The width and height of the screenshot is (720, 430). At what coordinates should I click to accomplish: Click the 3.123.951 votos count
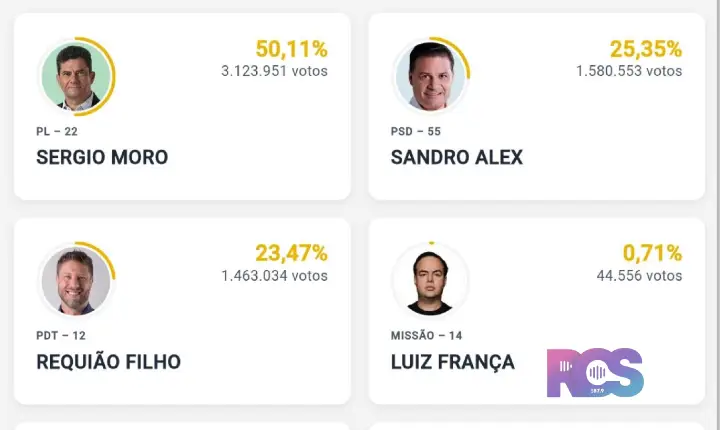click(274, 71)
